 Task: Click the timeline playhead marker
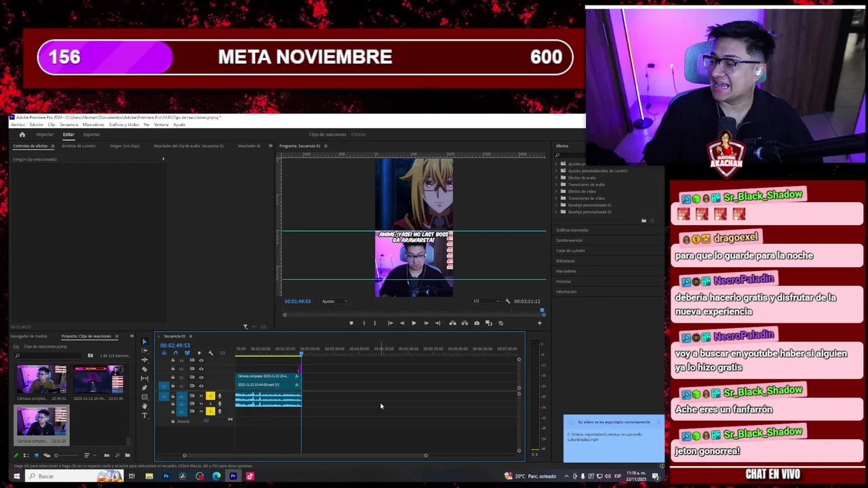tap(301, 353)
